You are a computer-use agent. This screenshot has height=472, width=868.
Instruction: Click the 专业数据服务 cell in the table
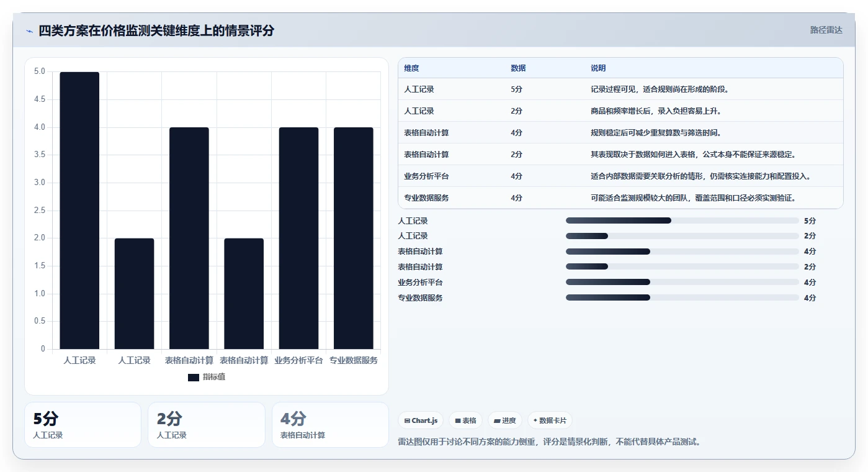426,198
